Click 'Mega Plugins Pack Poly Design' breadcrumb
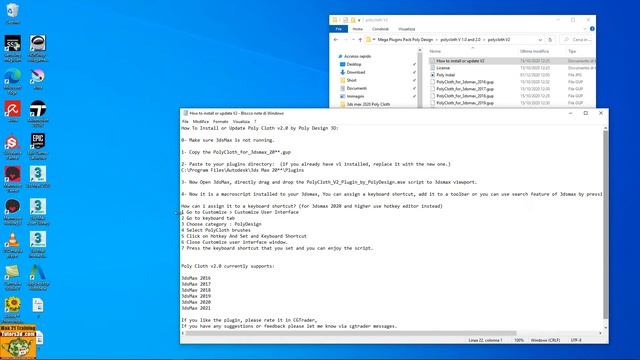Image resolution: width=640 pixels, height=360 pixels. point(405,40)
